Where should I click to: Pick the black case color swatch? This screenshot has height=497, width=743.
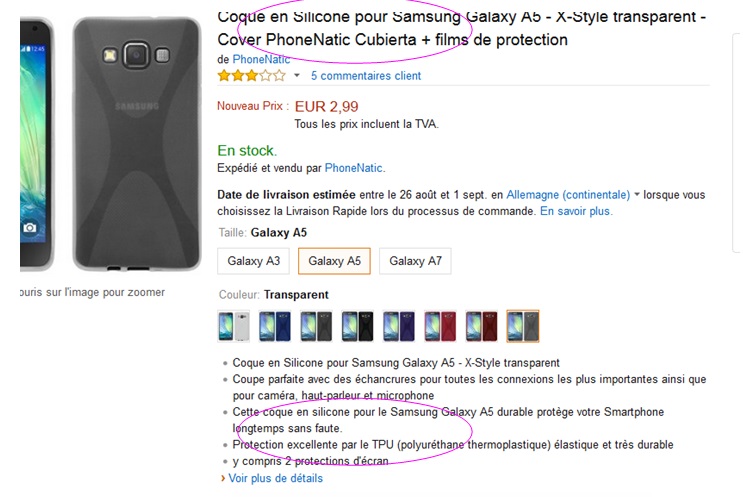point(355,327)
